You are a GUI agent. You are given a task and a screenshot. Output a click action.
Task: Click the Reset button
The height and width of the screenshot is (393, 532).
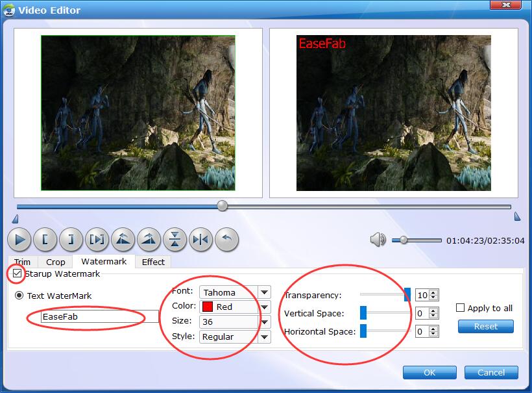[485, 326]
